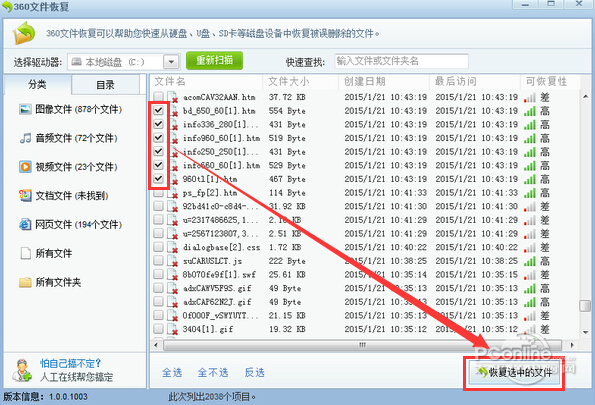Click file icon of suCARUSLCT.js
The image size is (595, 405).
[173, 261]
